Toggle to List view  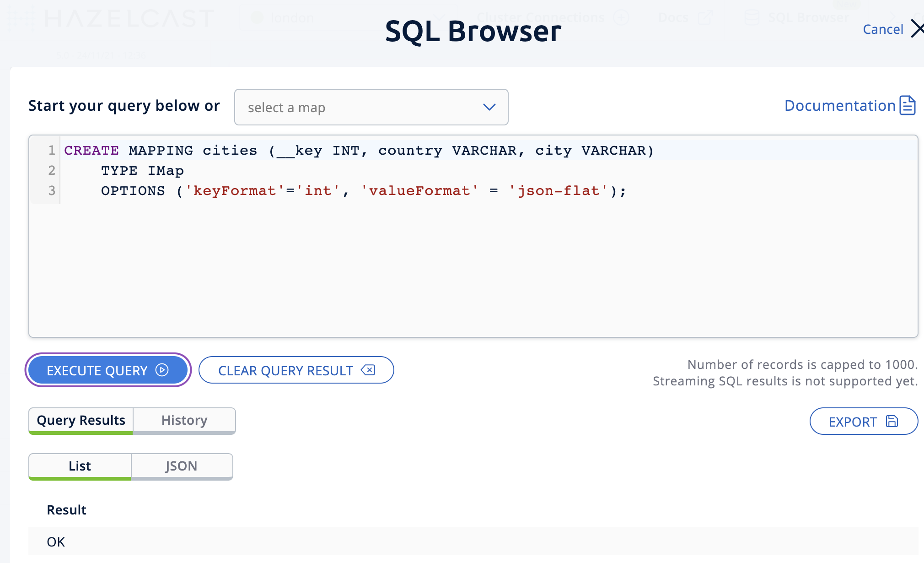pos(79,465)
